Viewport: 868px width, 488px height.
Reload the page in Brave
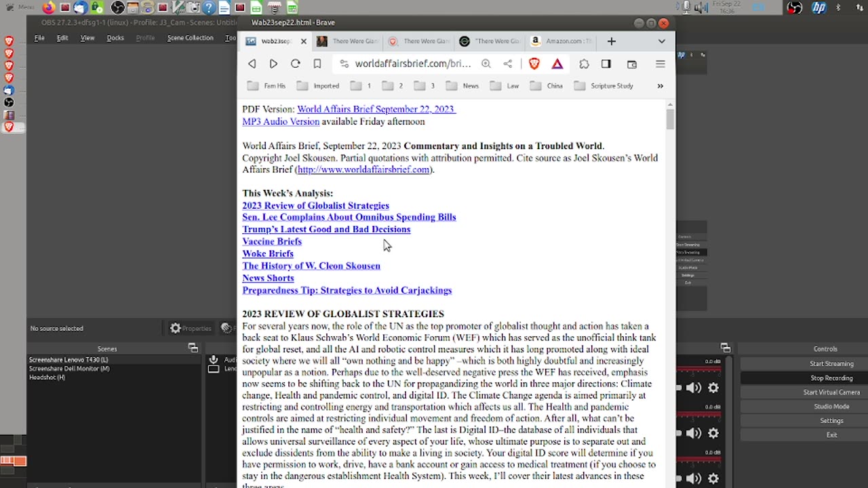point(295,64)
